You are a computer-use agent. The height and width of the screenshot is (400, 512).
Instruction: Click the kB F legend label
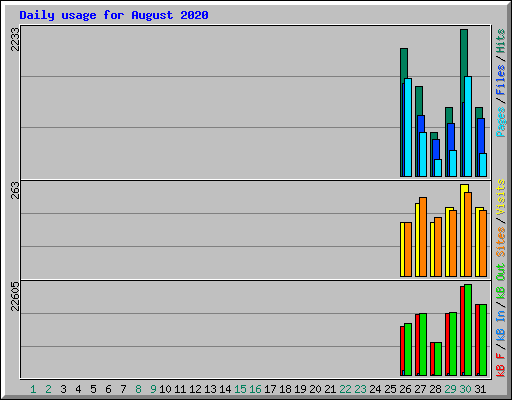[x=500, y=365]
